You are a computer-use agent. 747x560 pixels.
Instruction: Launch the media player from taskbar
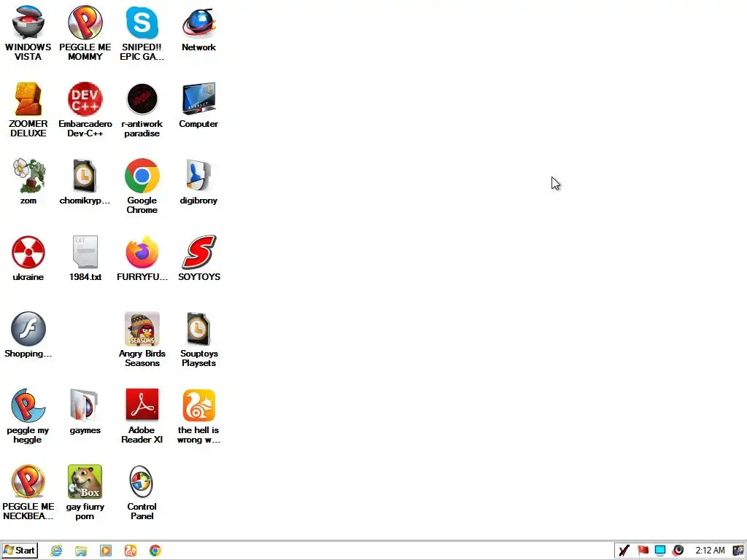[106, 551]
